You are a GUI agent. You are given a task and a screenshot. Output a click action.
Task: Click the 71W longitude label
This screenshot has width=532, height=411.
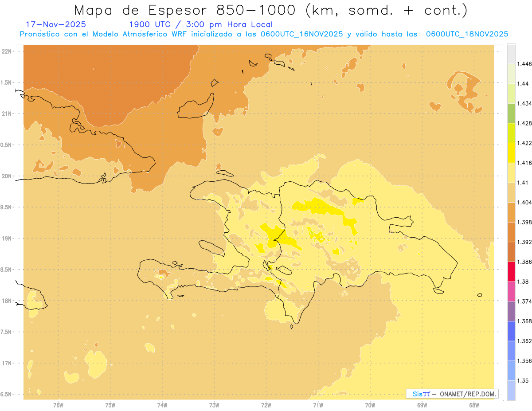(318, 405)
